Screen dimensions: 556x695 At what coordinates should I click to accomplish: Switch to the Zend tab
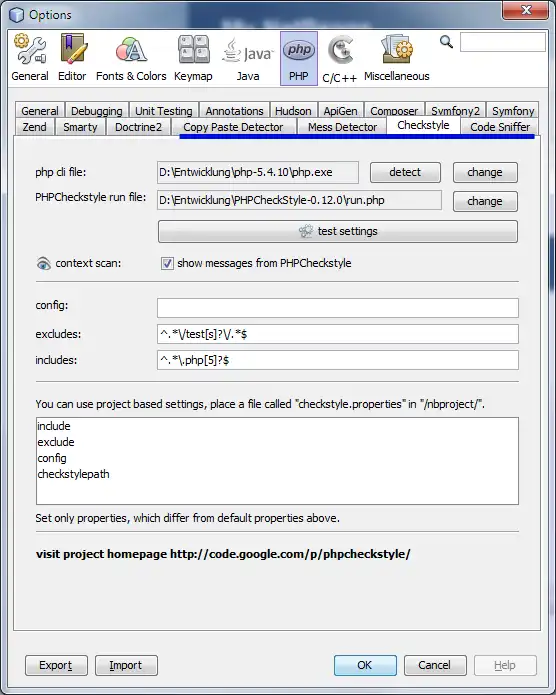point(35,127)
